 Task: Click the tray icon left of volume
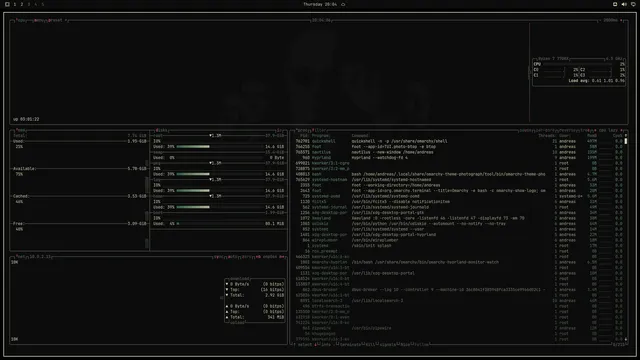coord(615,4)
